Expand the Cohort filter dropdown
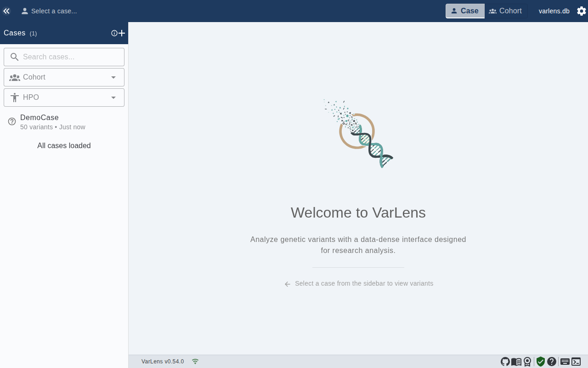Image resolution: width=588 pixels, height=368 pixels. click(64, 77)
